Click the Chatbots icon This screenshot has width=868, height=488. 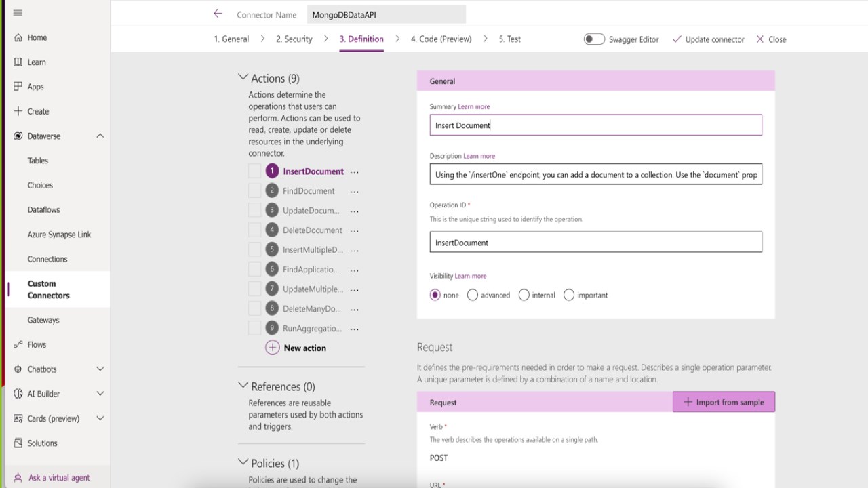coord(18,369)
